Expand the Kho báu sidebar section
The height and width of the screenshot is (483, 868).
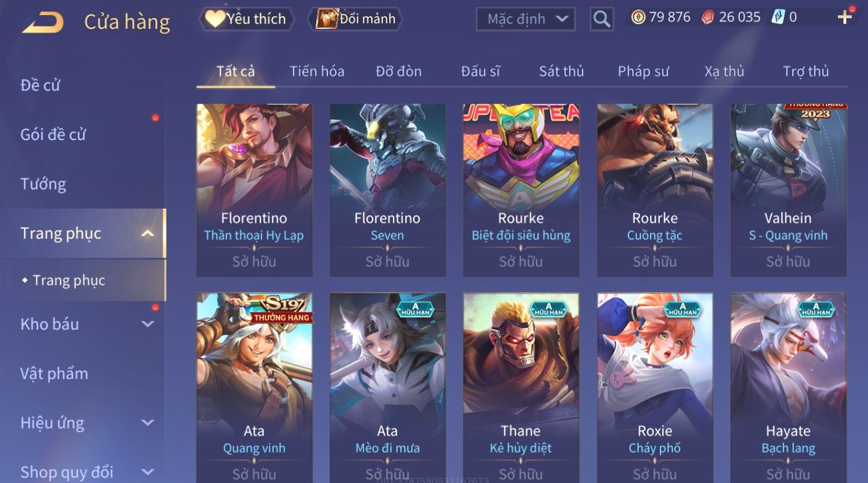148,324
